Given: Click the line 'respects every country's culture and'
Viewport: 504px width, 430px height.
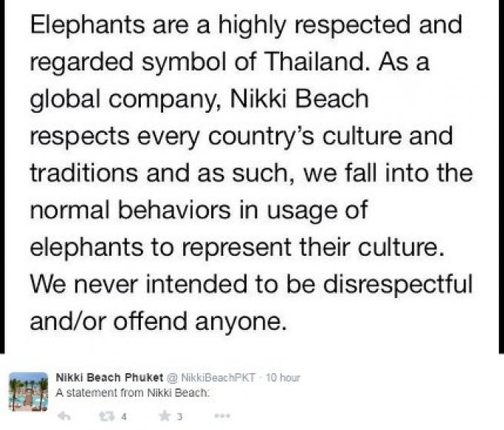Looking at the screenshot, I should point(242,137).
